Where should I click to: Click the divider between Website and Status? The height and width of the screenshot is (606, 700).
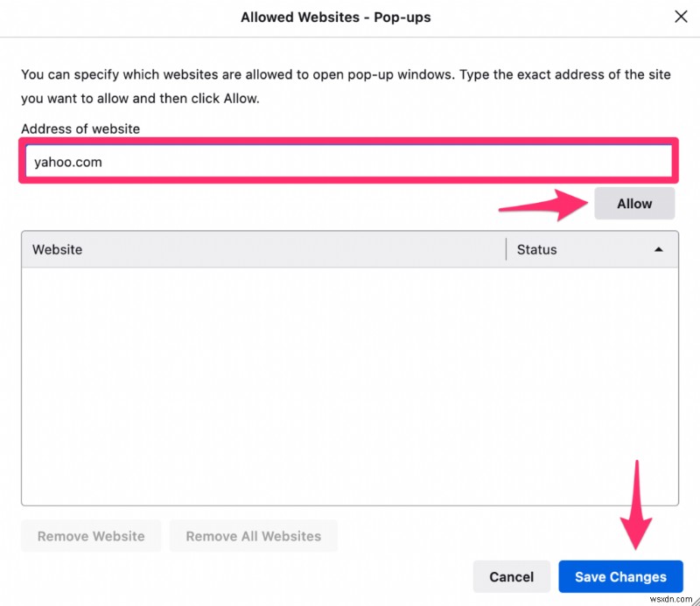point(506,249)
